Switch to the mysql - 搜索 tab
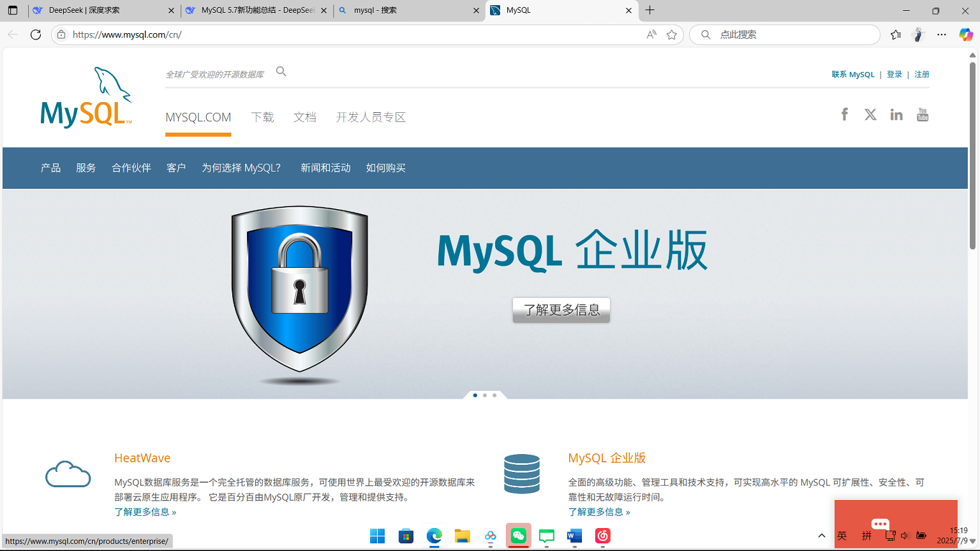 tap(408, 10)
